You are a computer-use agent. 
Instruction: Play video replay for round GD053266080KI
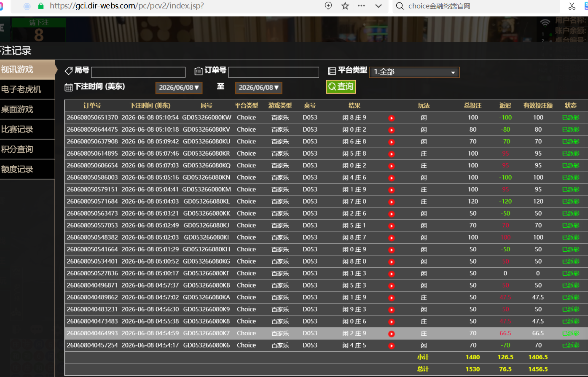(x=392, y=238)
